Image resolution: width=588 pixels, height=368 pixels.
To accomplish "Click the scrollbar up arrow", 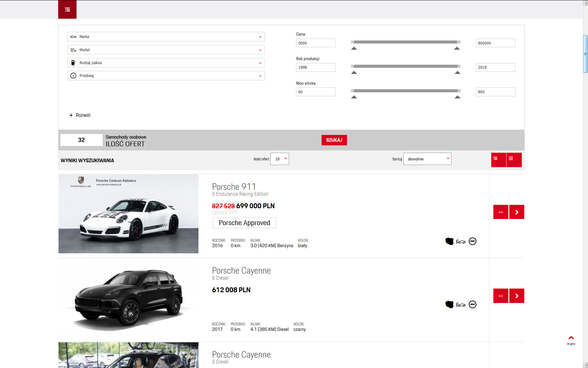I will [x=585, y=3].
